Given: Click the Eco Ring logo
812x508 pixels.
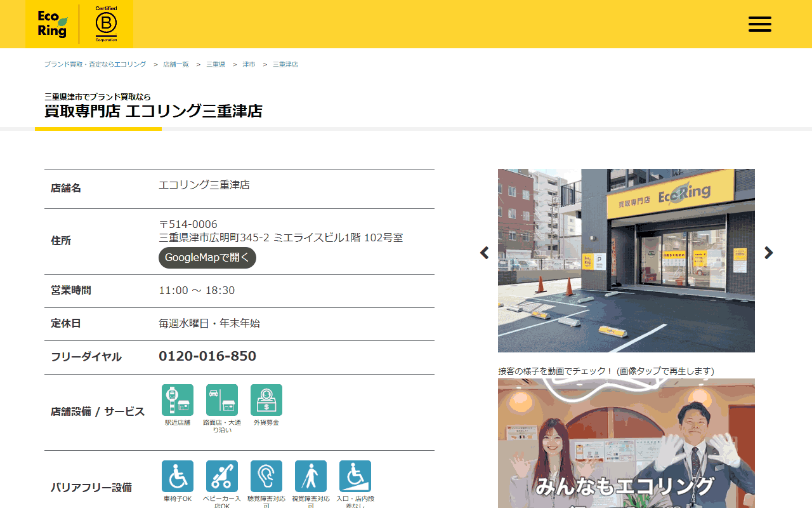Looking at the screenshot, I should click(x=52, y=24).
